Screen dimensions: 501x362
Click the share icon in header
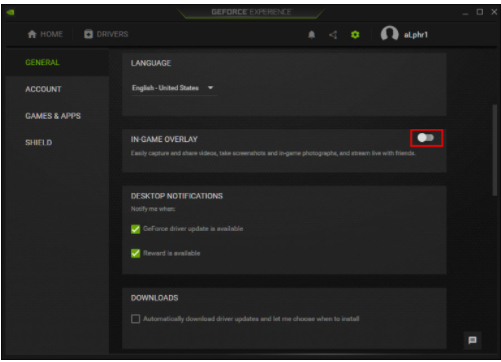point(333,35)
